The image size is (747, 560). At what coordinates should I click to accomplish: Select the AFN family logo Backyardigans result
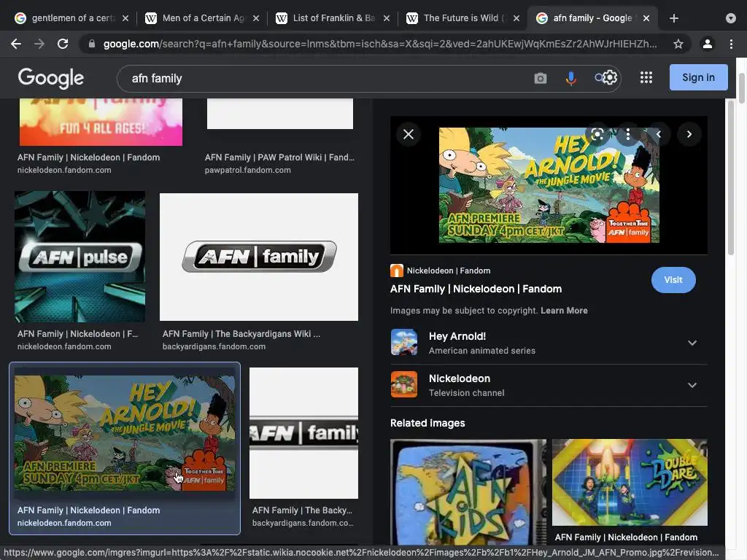(x=259, y=257)
